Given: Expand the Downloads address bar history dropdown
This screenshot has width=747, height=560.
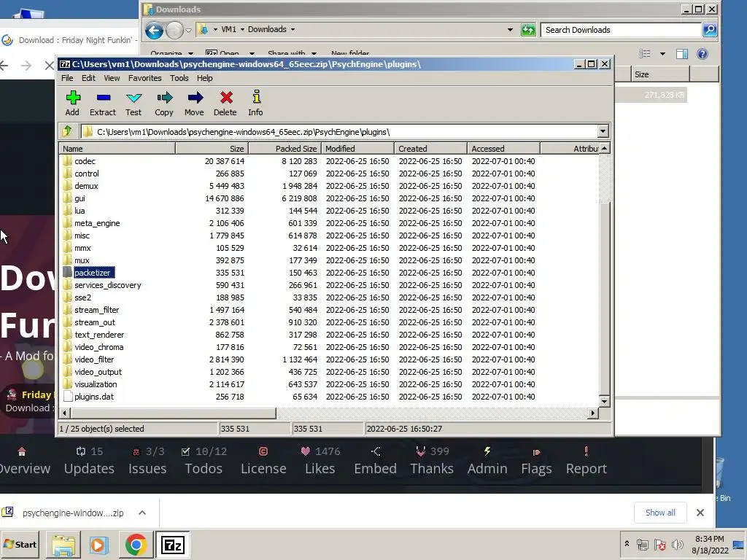Looking at the screenshot, I should coord(510,29).
